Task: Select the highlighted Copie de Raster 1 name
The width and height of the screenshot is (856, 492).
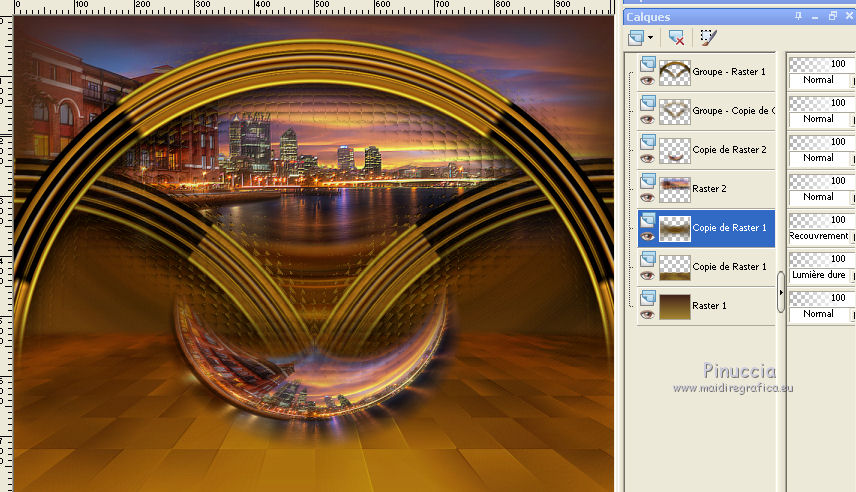Action: click(729, 228)
